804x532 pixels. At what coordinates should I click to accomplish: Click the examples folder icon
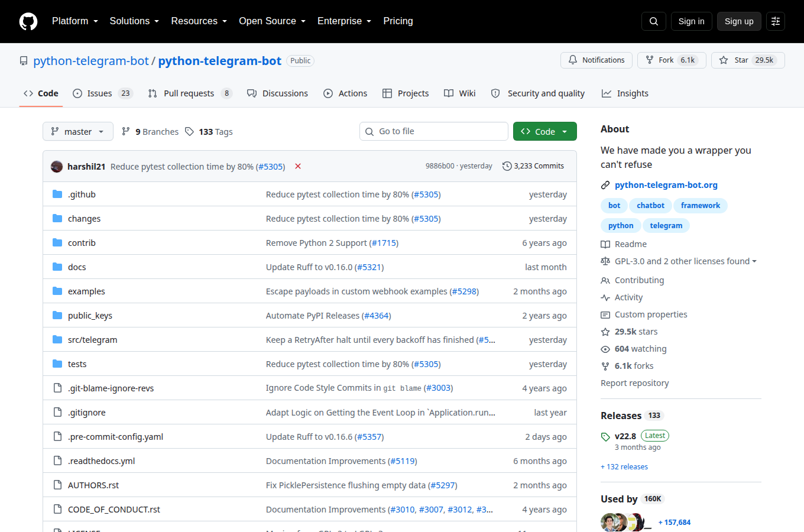click(x=57, y=291)
